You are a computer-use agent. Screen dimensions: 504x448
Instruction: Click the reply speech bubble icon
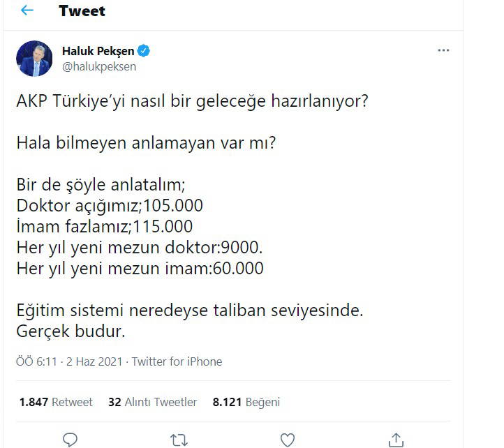(70, 439)
